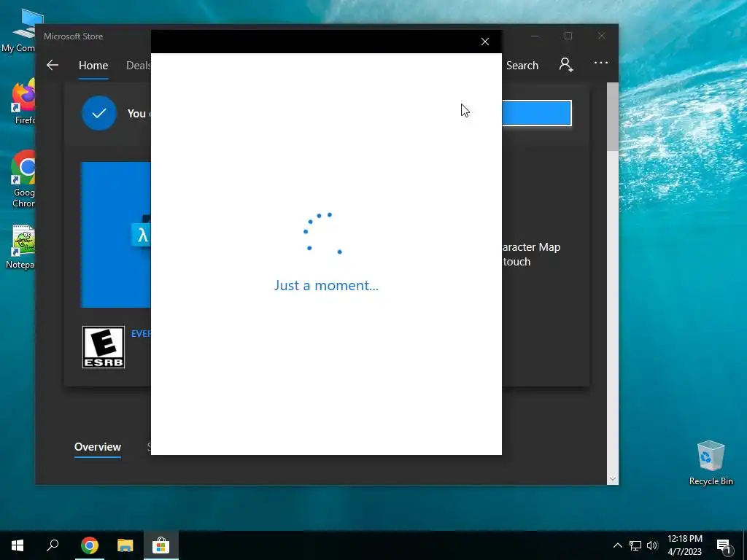Open the clock showing 12:18 PM

(x=684, y=545)
